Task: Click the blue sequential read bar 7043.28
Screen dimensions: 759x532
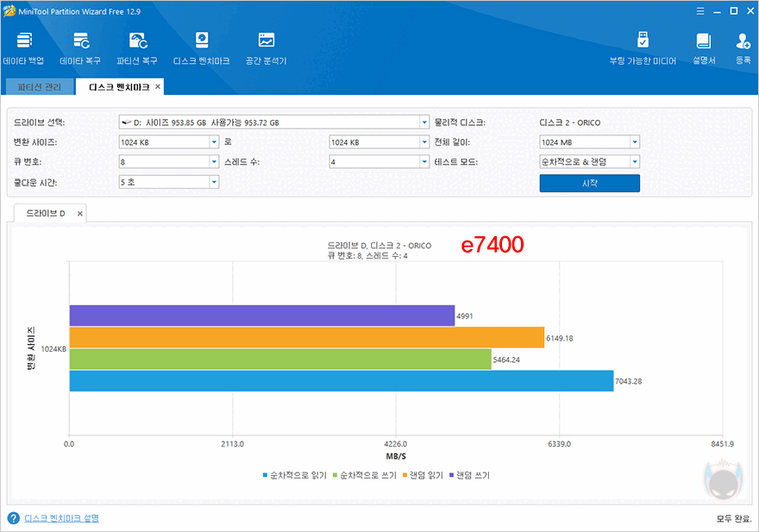Action: coord(342,381)
